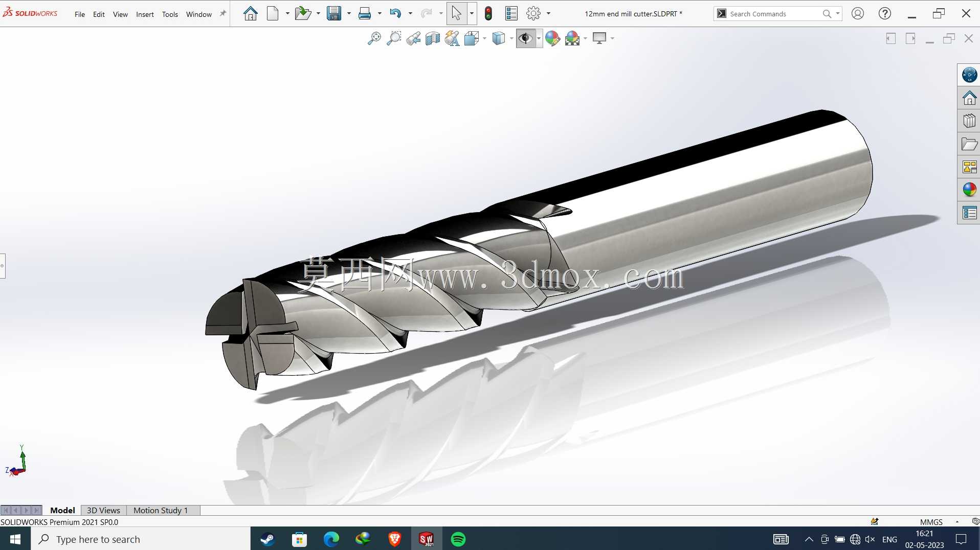The image size is (980, 550).
Task: Expand the Undo history dropdown arrow
Action: (410, 13)
